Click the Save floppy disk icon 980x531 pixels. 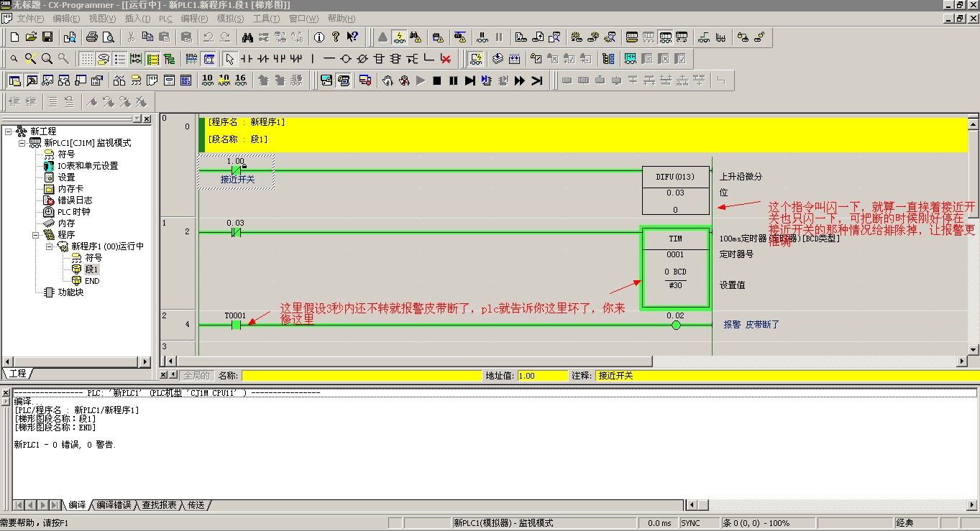[x=47, y=37]
